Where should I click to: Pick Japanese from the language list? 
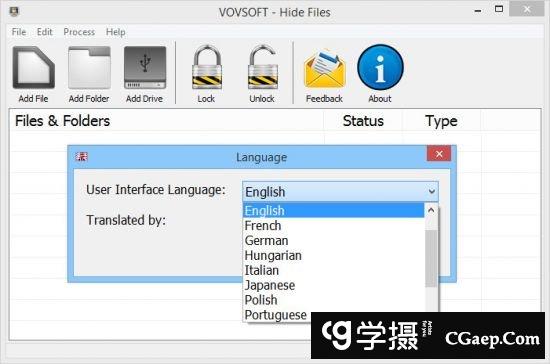[333, 285]
